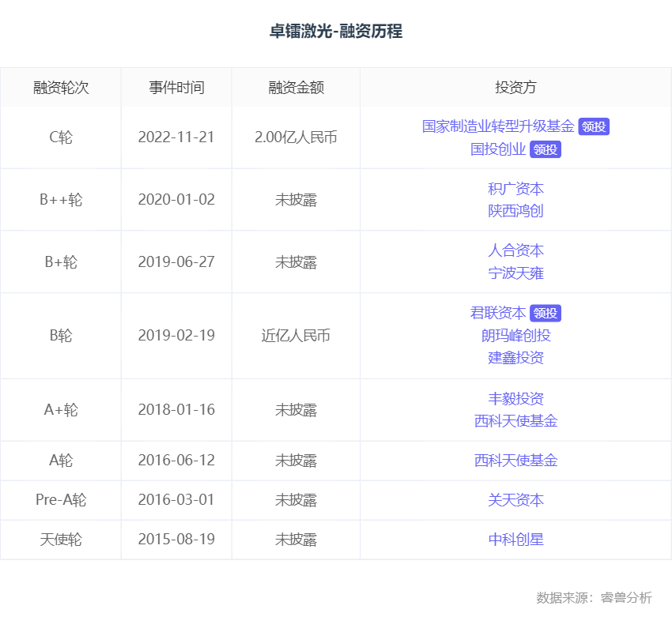
Task: Click the 融资轮次 column header
Action: (61, 88)
